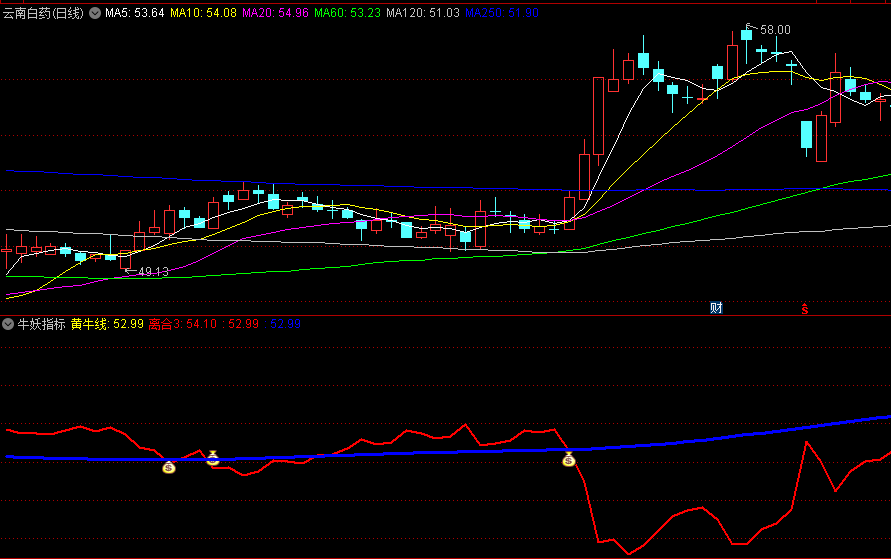Click the red 离合3: 54.10 value
This screenshot has width=891, height=559.
(x=183, y=324)
